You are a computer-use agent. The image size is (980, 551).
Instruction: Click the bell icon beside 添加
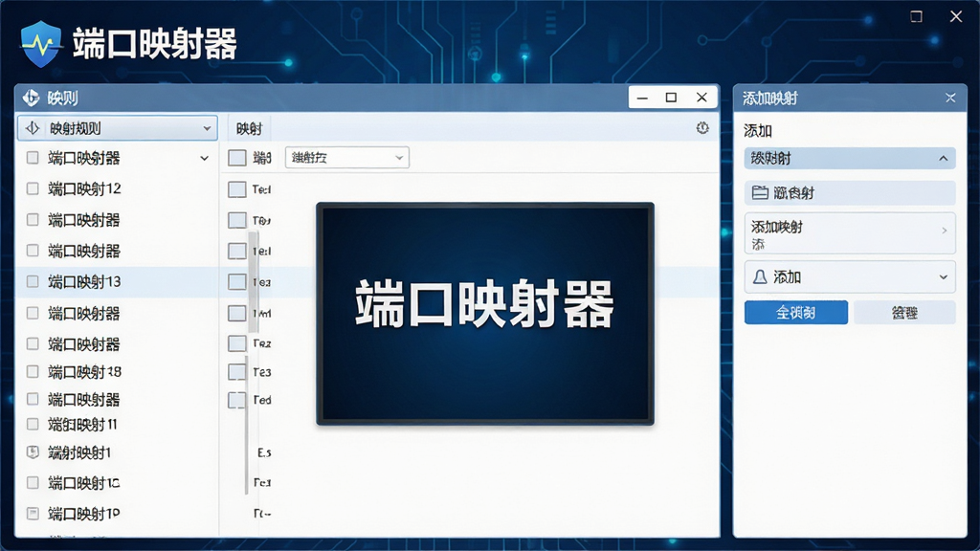pos(760,276)
